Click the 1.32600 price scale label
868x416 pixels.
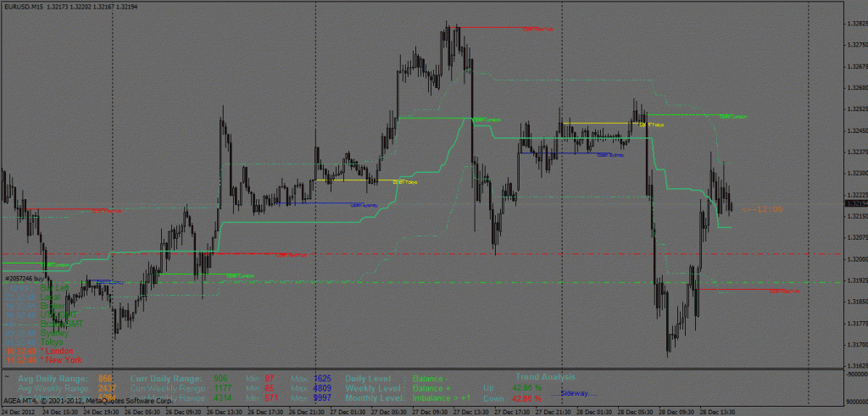[856, 88]
